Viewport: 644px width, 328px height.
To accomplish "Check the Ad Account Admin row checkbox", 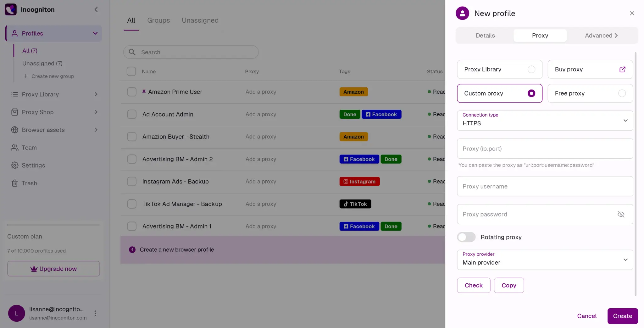I will pyautogui.click(x=132, y=114).
